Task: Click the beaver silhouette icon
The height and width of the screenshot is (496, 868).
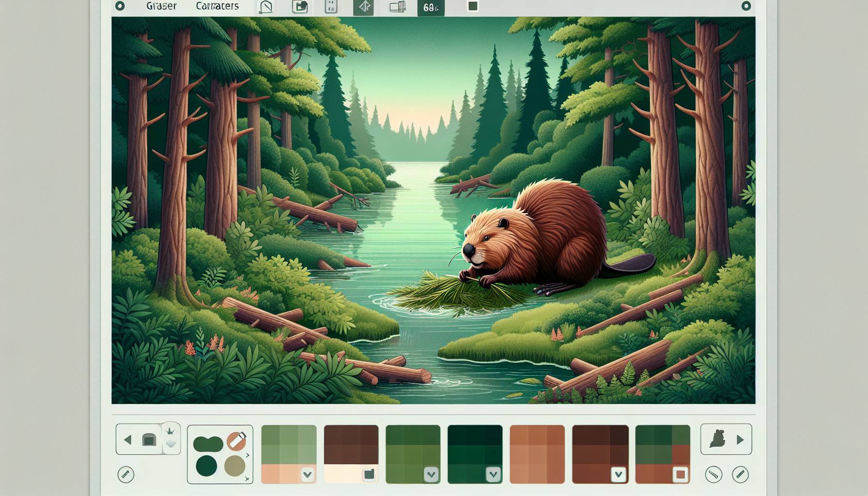Action: click(x=717, y=439)
